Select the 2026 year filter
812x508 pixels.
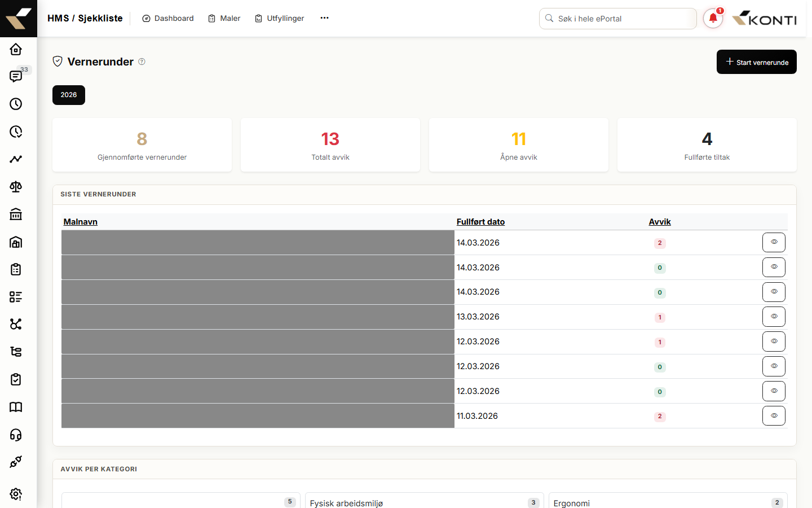tap(69, 95)
